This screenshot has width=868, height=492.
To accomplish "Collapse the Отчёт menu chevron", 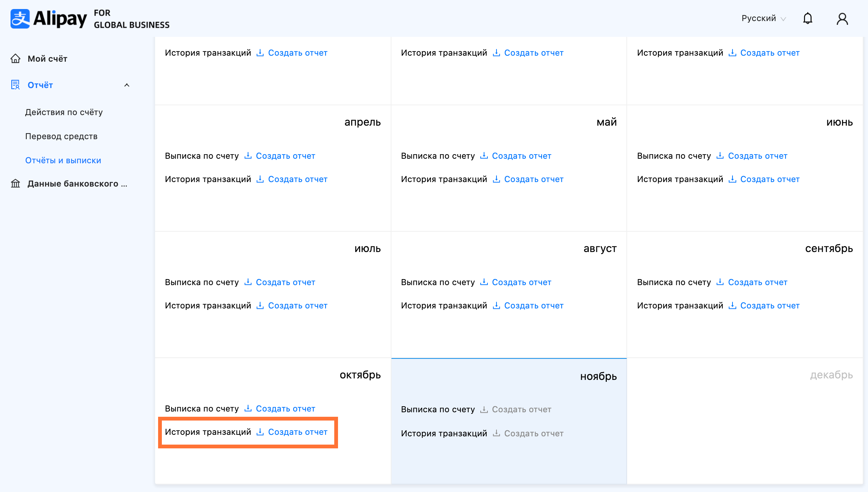I will click(127, 85).
